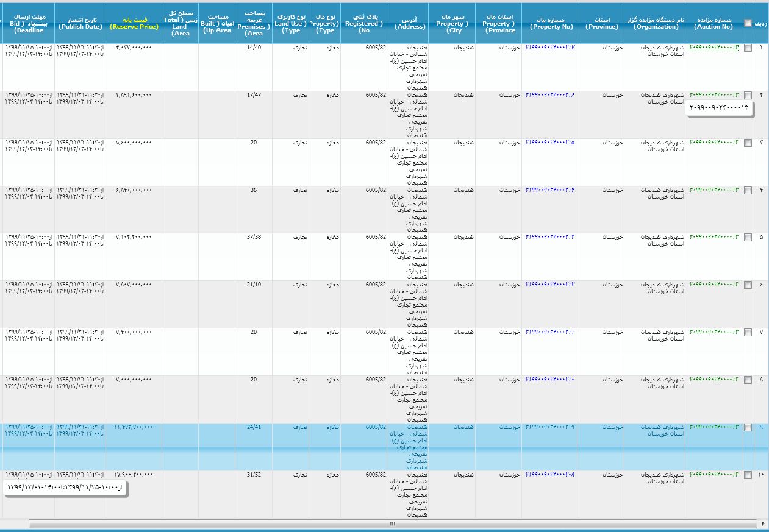Sort by the Bid Deadline column header

coord(27,23)
